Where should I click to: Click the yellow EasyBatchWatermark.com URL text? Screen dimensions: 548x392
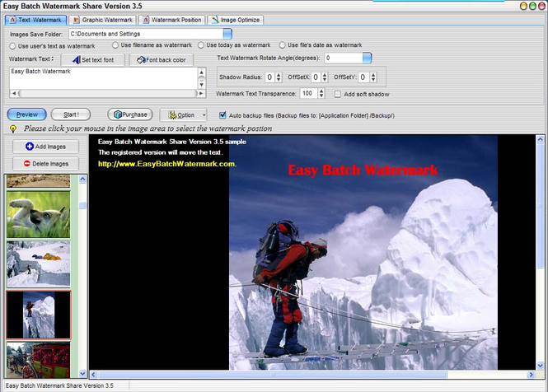click(x=167, y=164)
